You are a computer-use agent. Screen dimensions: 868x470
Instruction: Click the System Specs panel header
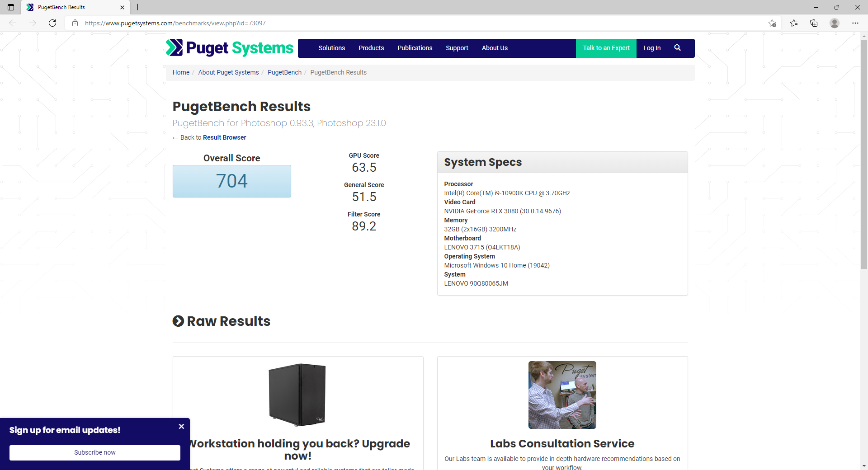(562, 162)
